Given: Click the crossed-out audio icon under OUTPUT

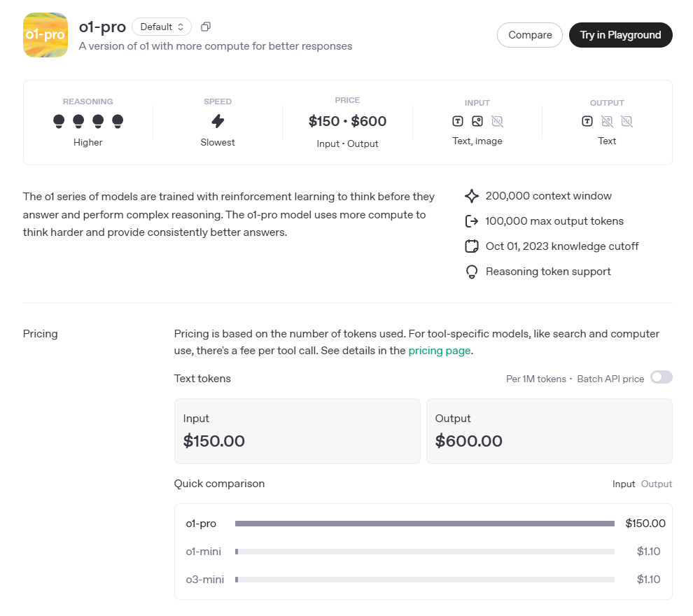Looking at the screenshot, I should point(626,121).
